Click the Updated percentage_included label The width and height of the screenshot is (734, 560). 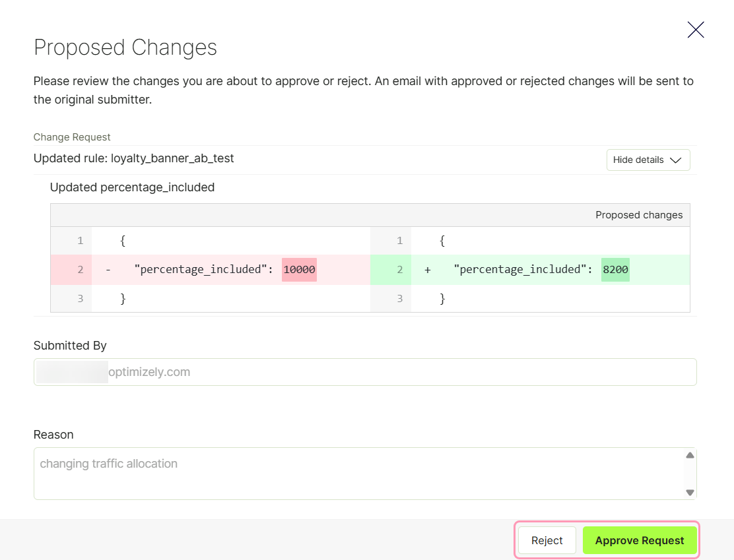pos(132,187)
